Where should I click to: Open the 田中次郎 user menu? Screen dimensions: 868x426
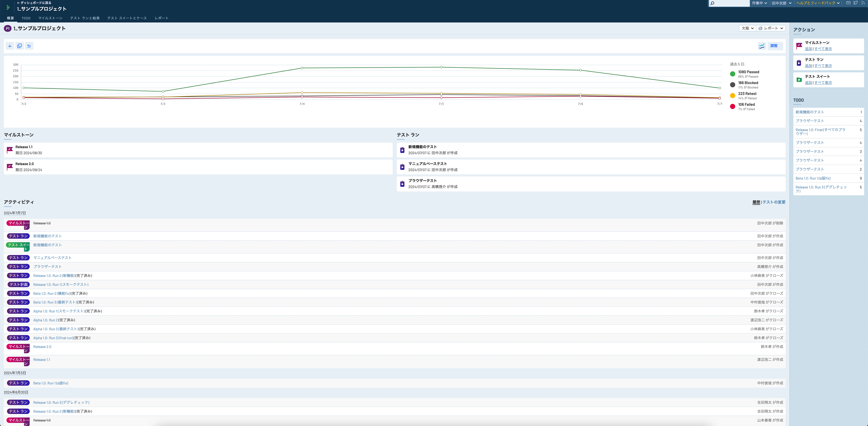pyautogui.click(x=781, y=3)
